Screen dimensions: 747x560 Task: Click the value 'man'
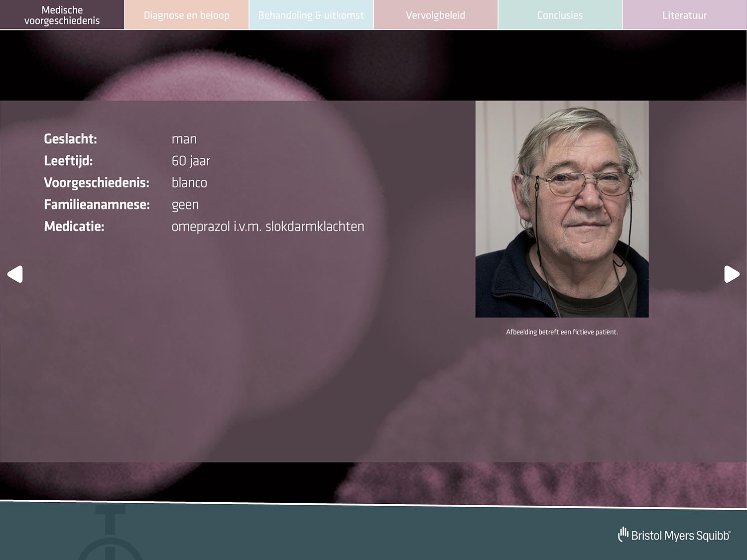[184, 139]
